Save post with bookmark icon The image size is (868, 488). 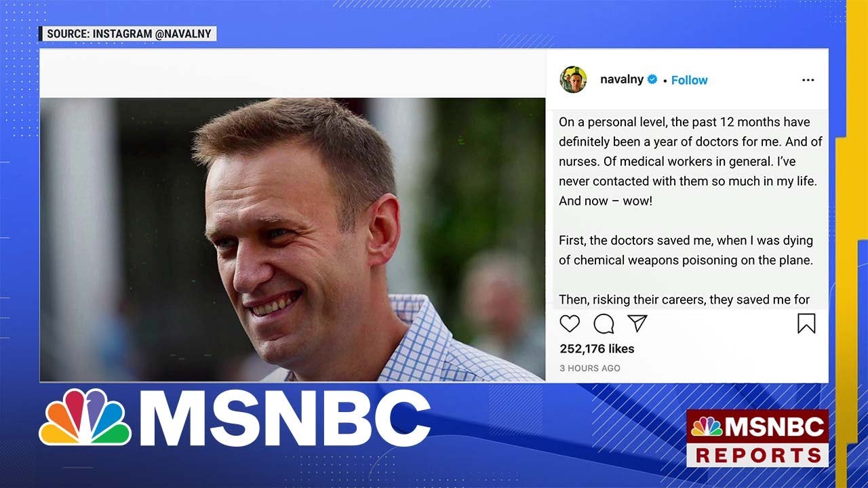click(806, 324)
